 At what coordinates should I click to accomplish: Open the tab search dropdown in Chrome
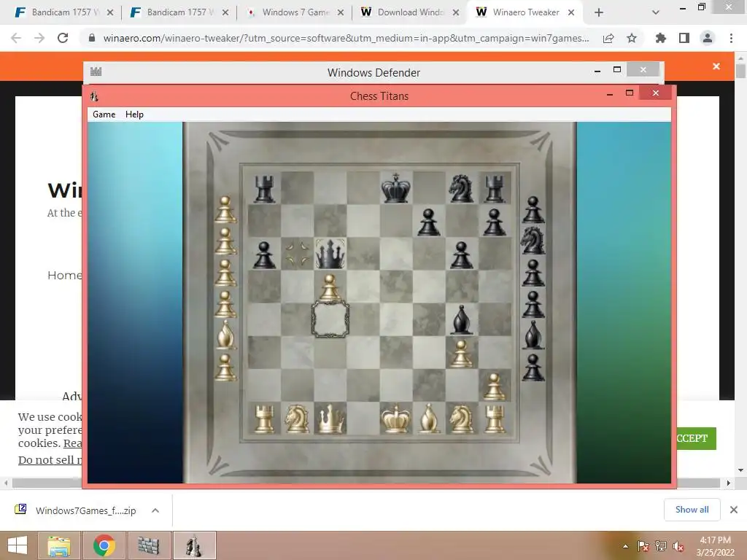(656, 12)
